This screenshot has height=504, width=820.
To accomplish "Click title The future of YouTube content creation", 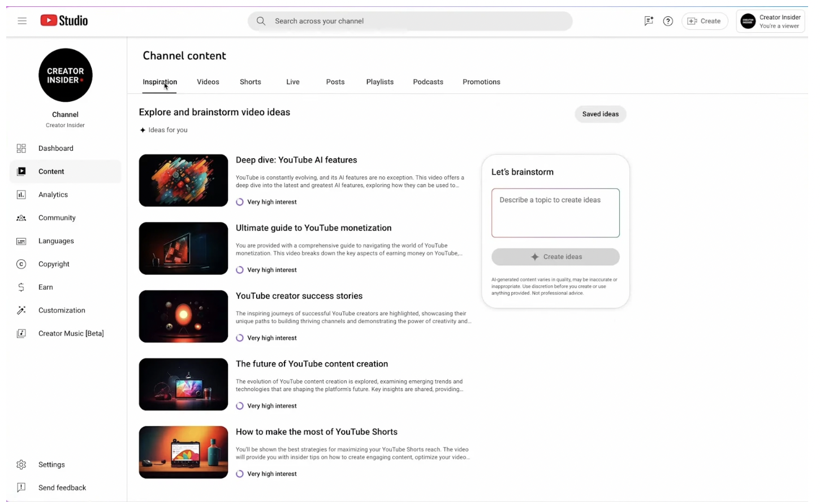I will (x=312, y=364).
